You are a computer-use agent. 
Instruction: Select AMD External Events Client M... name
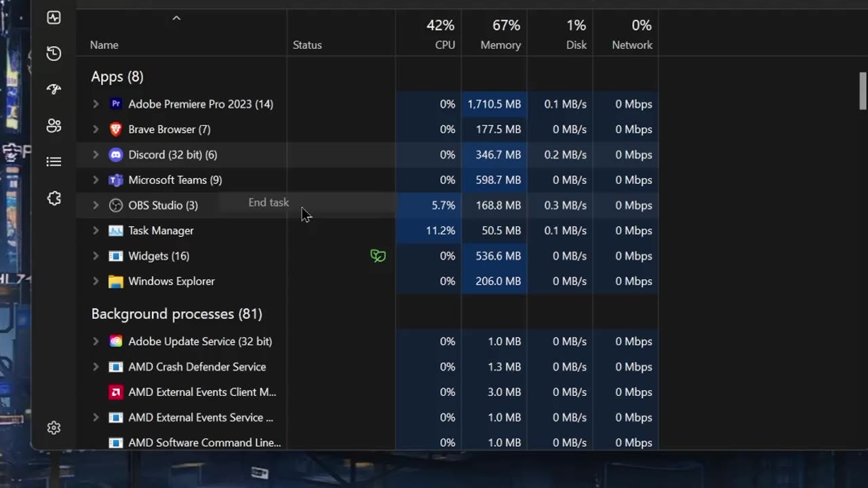pyautogui.click(x=202, y=392)
